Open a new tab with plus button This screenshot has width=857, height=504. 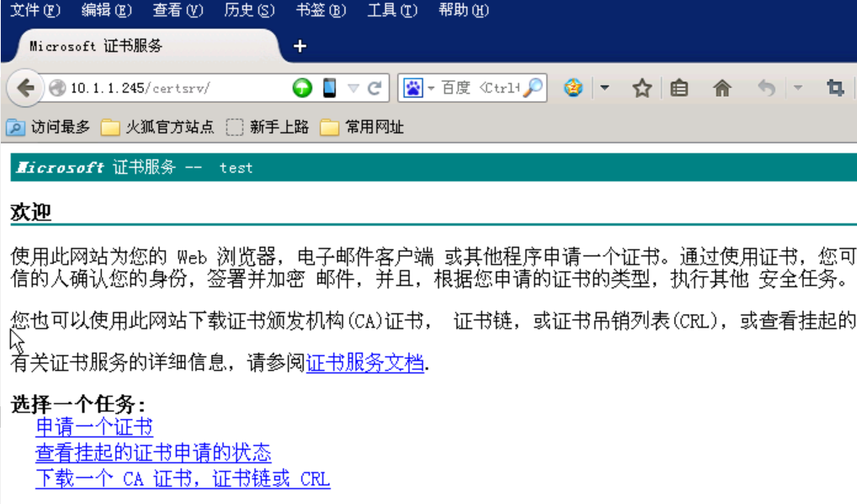(300, 47)
